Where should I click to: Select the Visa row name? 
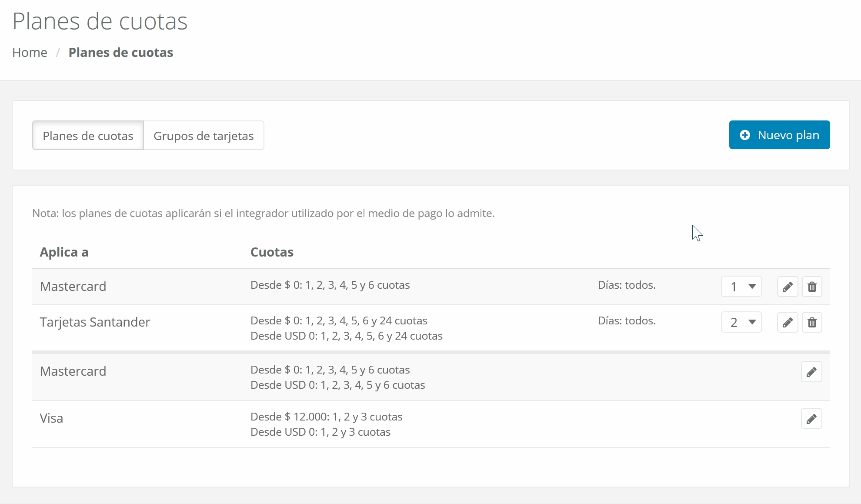click(51, 418)
